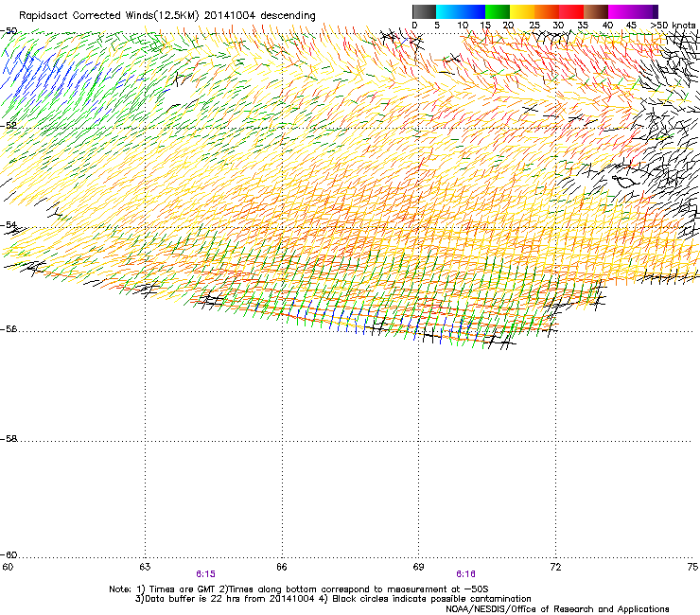Click the 'Data buffer is 22 hrs' note line

coord(333,599)
